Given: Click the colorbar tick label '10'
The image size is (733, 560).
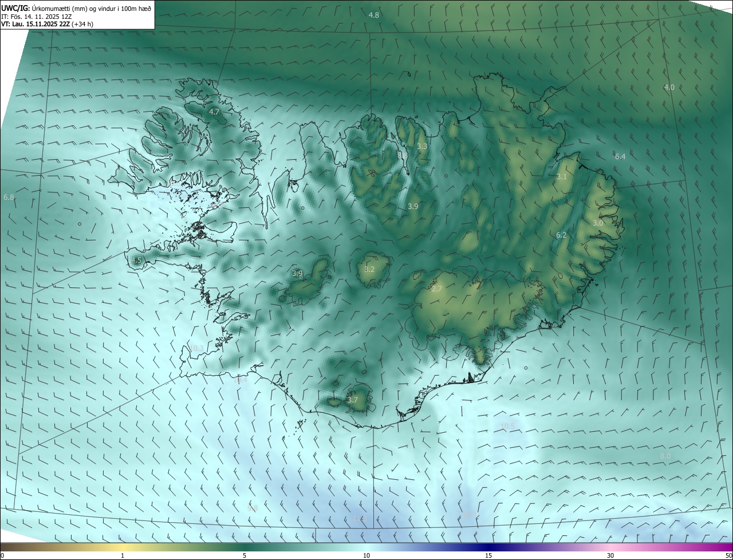Looking at the screenshot, I should pyautogui.click(x=366, y=555).
